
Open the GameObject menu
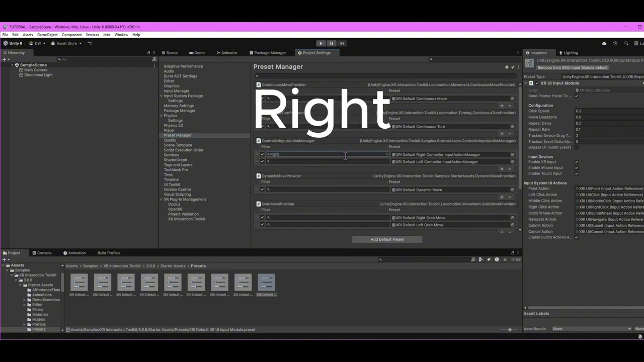[x=47, y=35]
